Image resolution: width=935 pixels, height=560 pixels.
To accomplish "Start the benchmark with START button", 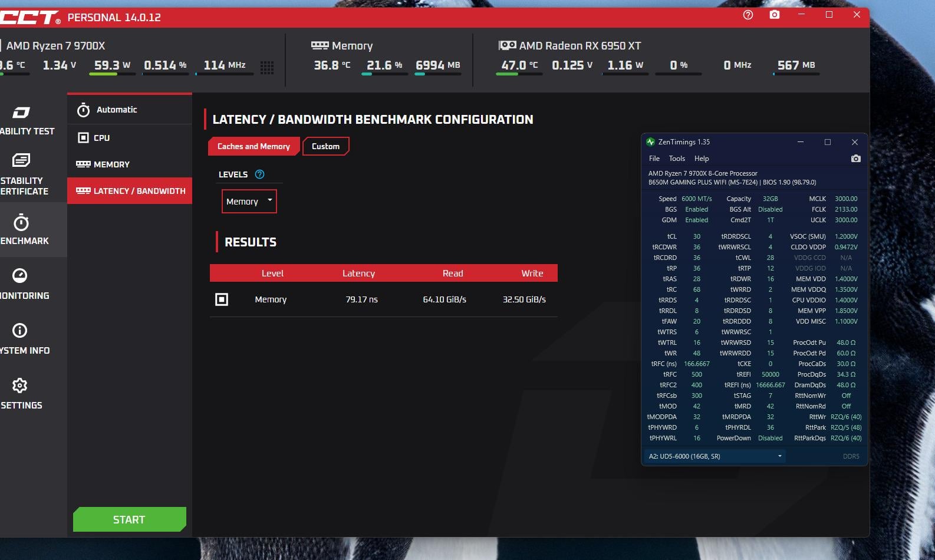I will pos(130,519).
